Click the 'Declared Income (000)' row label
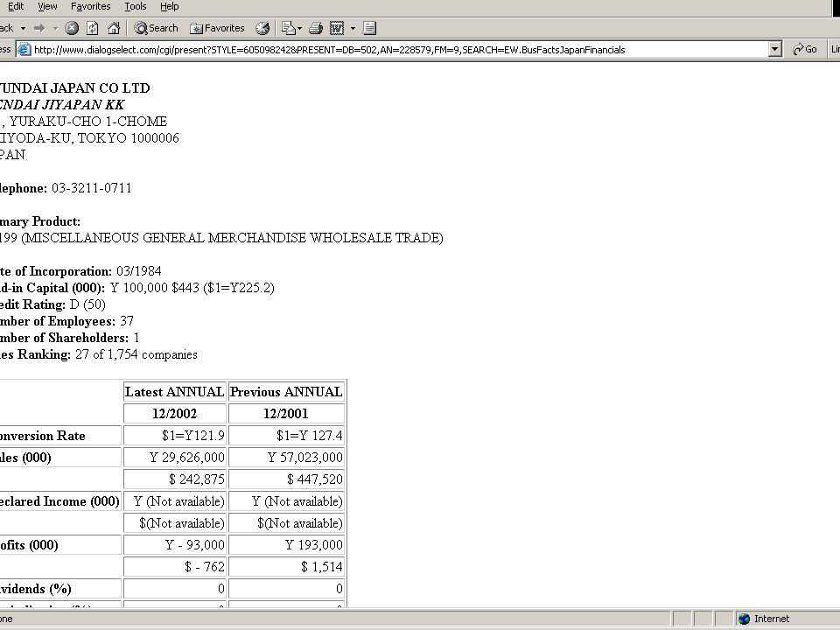 [59, 501]
